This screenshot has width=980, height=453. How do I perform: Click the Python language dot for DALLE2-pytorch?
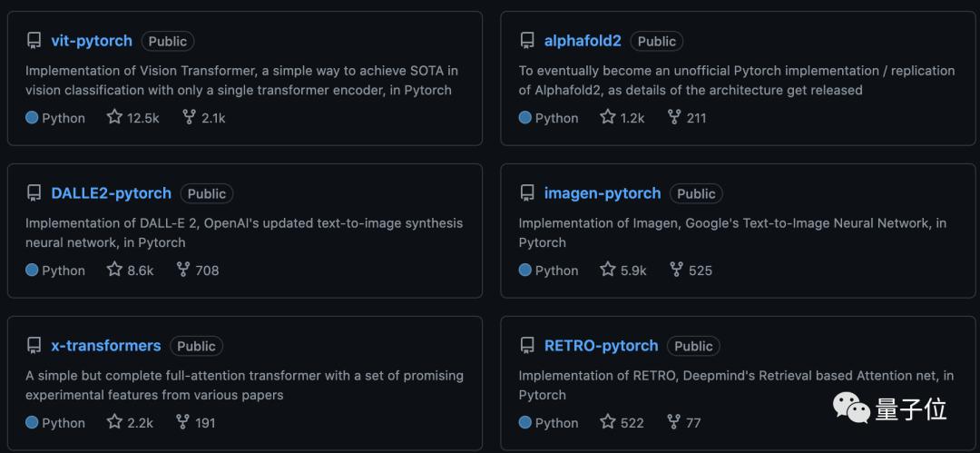[x=32, y=271]
